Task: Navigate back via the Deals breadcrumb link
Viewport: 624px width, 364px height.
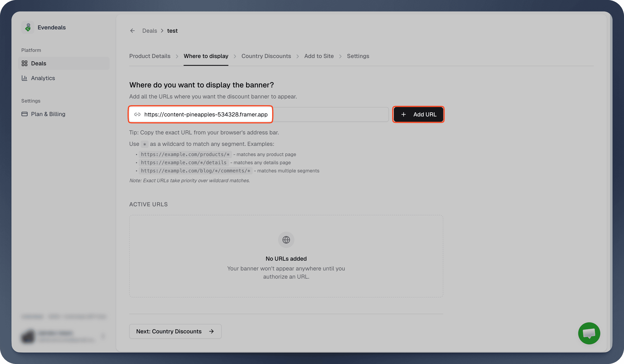Action: point(150,30)
